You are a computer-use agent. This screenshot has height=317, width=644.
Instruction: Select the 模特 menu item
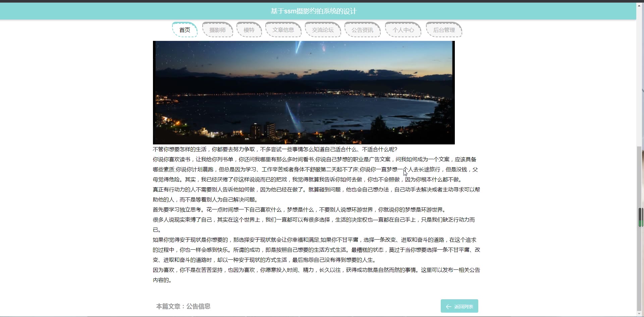coord(249,30)
